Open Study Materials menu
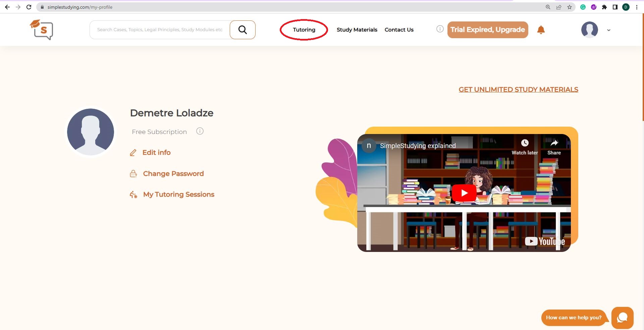This screenshot has height=330, width=644. [357, 30]
